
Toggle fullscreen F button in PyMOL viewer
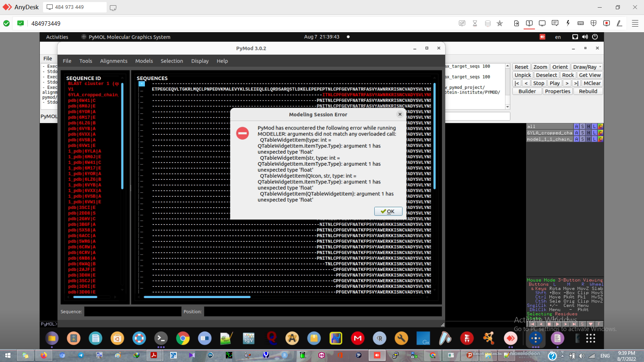[599, 324]
